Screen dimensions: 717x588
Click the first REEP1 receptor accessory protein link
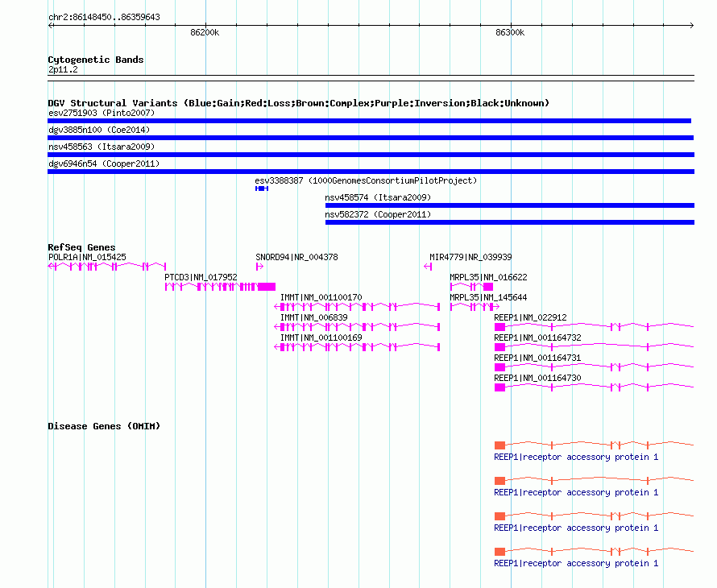tap(576, 458)
